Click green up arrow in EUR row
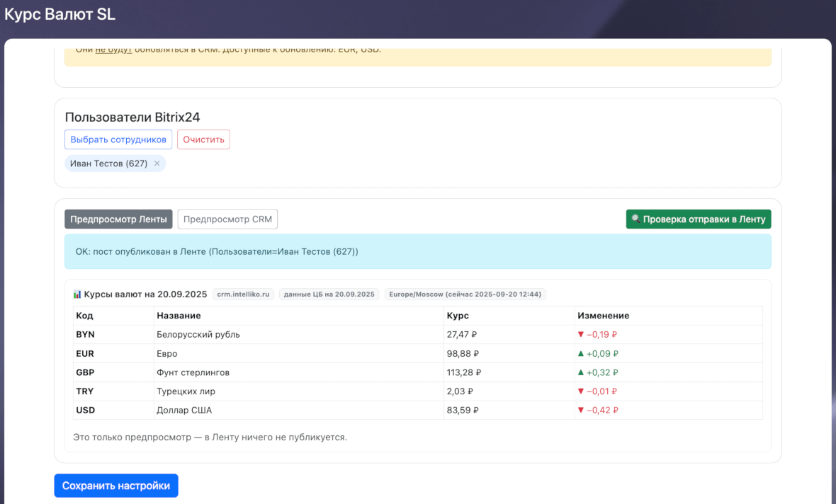The height and width of the screenshot is (504, 836). (x=581, y=354)
